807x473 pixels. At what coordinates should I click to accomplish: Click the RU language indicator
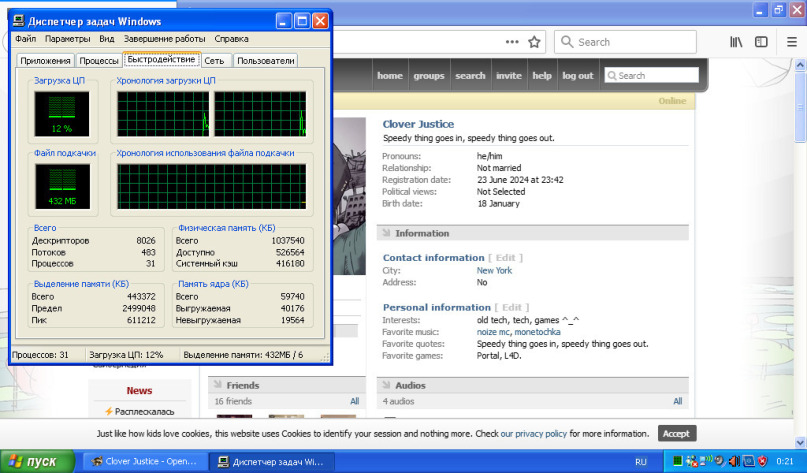641,462
